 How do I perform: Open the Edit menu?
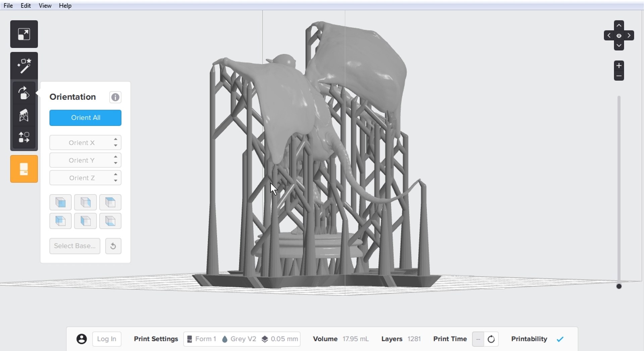pyautogui.click(x=25, y=6)
